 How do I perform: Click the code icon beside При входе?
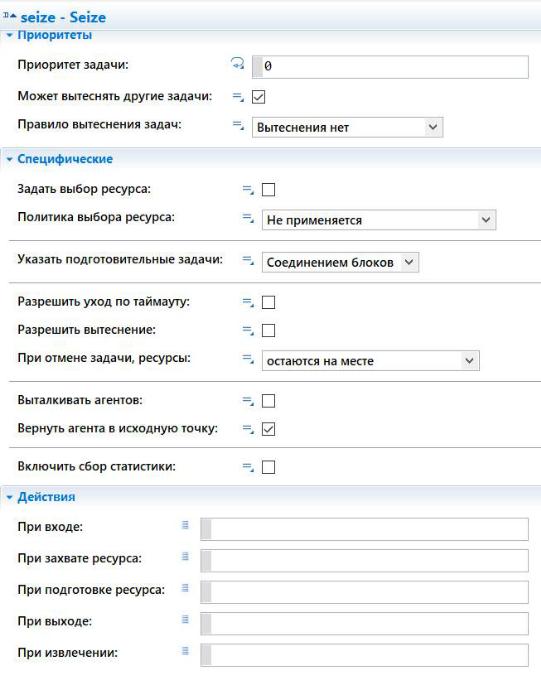point(185,525)
